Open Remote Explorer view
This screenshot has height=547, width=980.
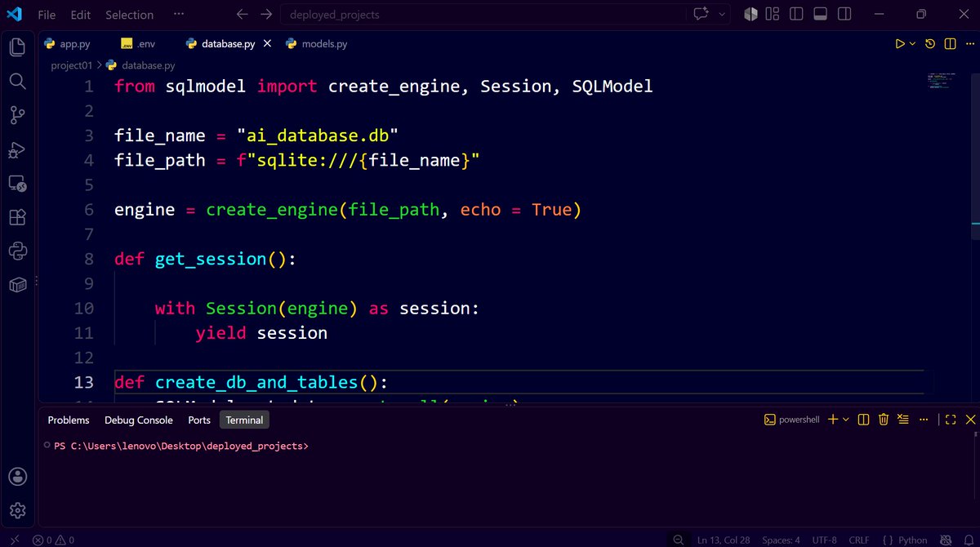(17, 183)
